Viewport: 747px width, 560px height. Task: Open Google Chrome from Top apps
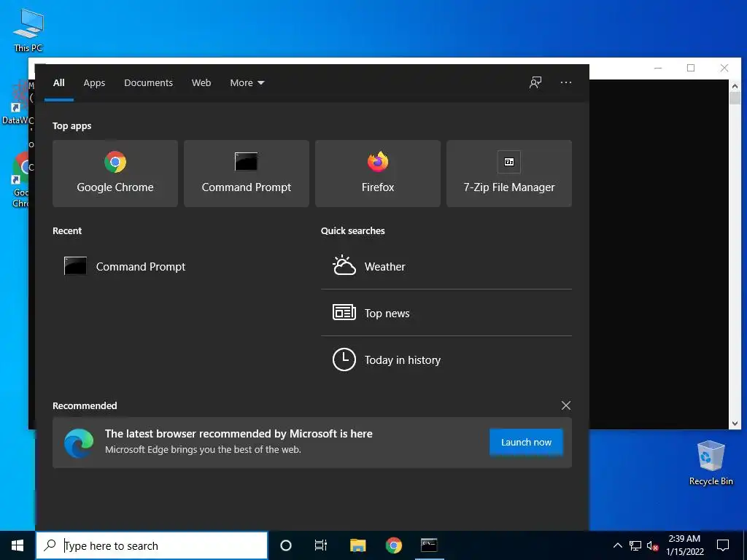coord(115,174)
